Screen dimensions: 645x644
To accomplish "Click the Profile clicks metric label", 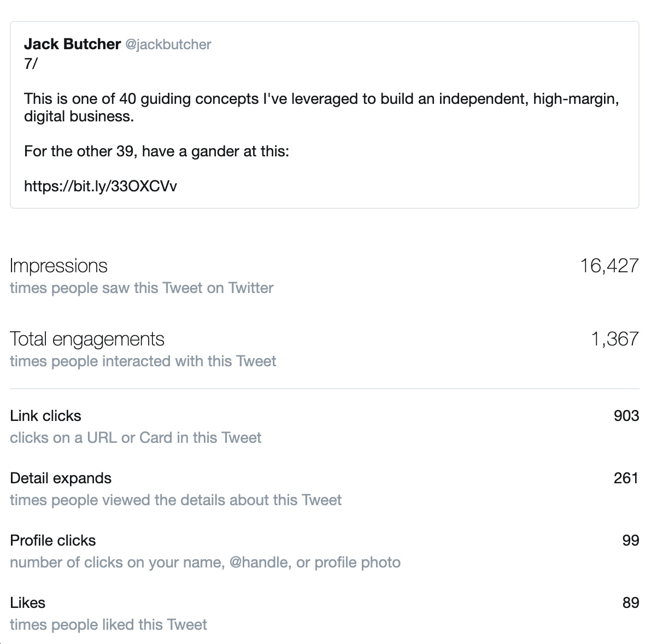I will click(52, 540).
